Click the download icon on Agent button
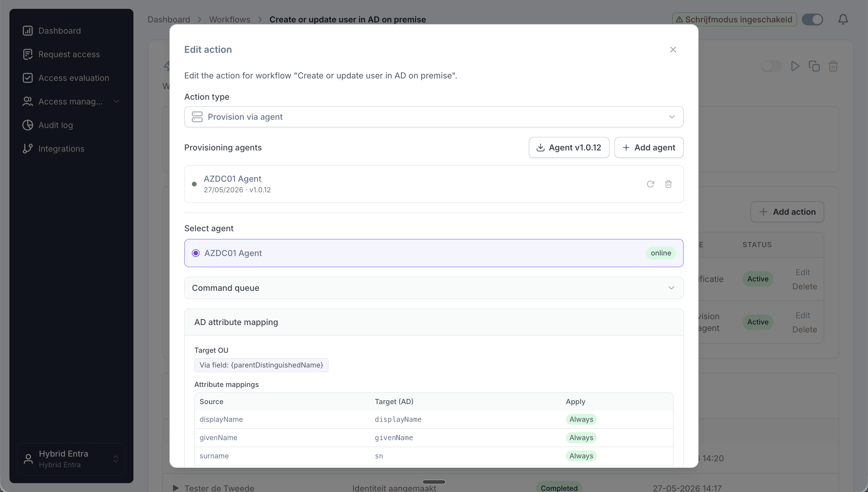868x492 pixels. click(x=540, y=148)
